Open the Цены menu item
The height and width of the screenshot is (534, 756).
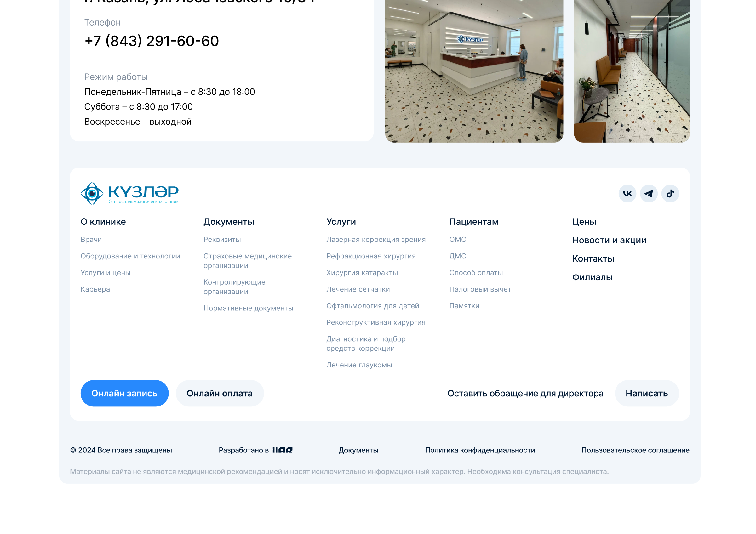(584, 222)
